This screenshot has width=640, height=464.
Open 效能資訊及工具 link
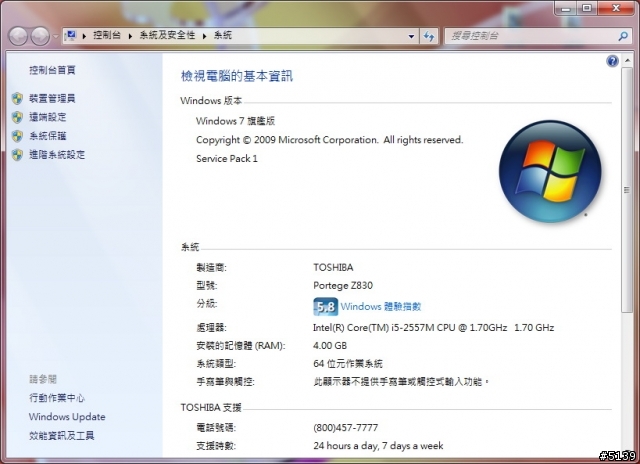point(62,435)
